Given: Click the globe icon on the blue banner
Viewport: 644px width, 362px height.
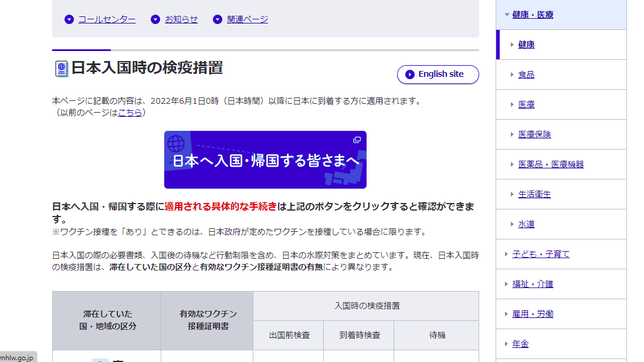Looking at the screenshot, I should [x=176, y=143].
